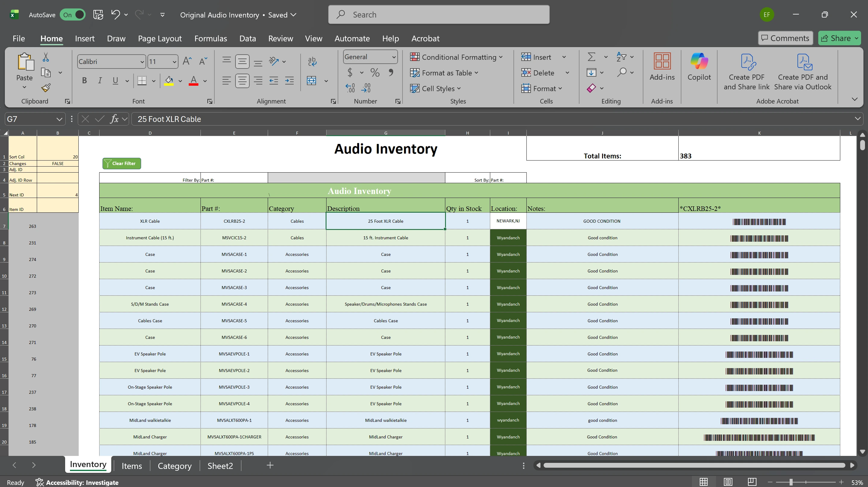Toggle Align Left
Image resolution: width=868 pixels, height=487 pixels.
point(226,81)
